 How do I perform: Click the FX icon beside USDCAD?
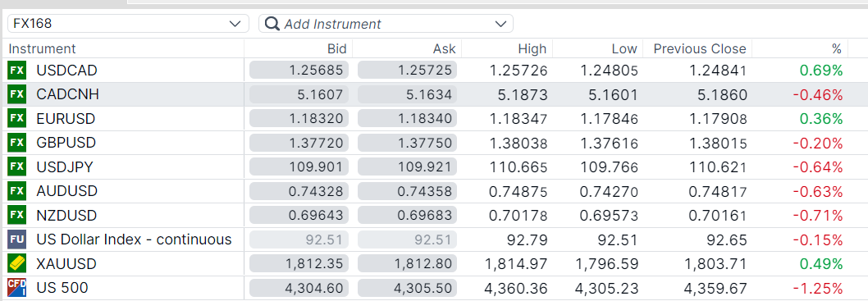coord(16,71)
